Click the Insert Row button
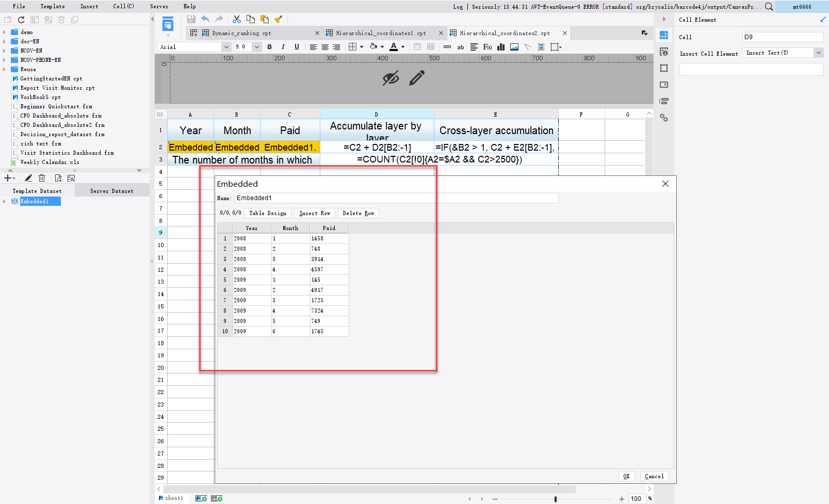The height and width of the screenshot is (504, 829). (314, 213)
